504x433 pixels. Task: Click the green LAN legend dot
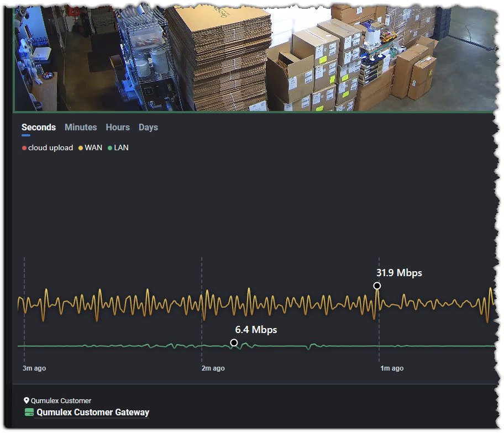110,148
